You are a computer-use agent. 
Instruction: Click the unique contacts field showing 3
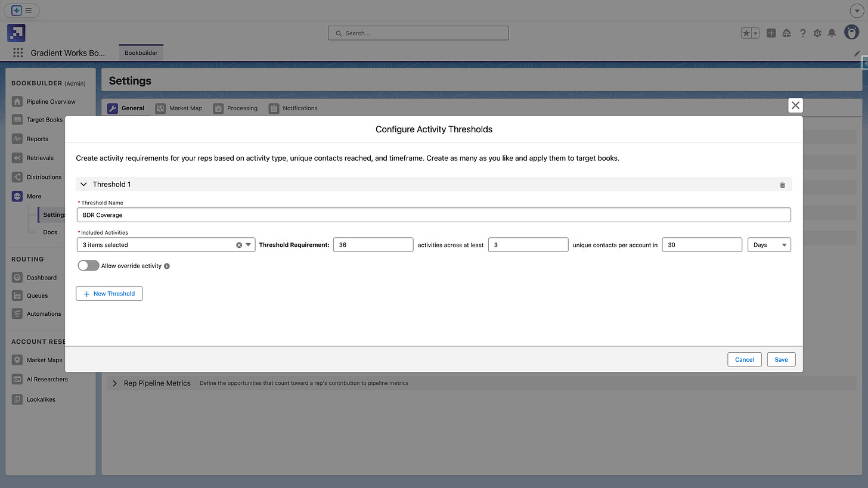click(528, 245)
